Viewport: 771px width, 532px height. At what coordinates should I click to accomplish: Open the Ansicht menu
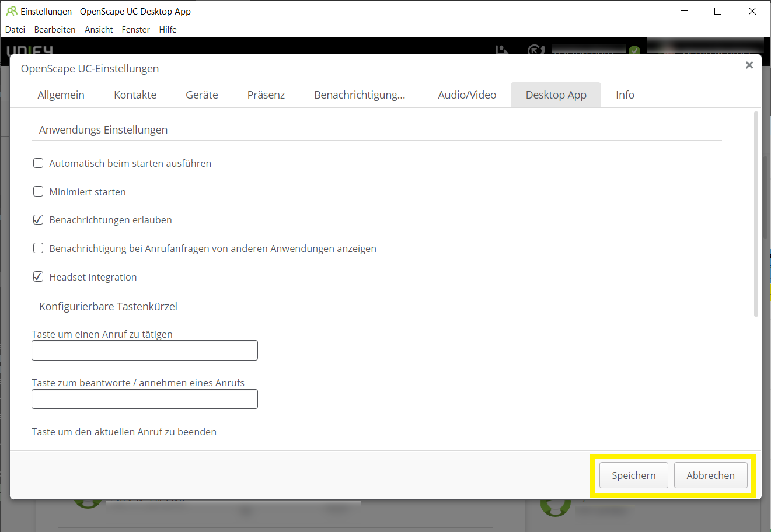[x=99, y=30]
